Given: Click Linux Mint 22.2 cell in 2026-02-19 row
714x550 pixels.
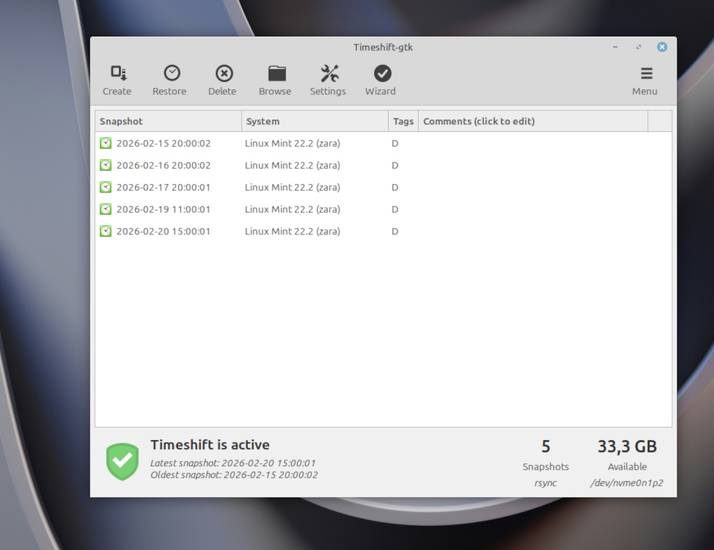Looking at the screenshot, I should coord(292,209).
